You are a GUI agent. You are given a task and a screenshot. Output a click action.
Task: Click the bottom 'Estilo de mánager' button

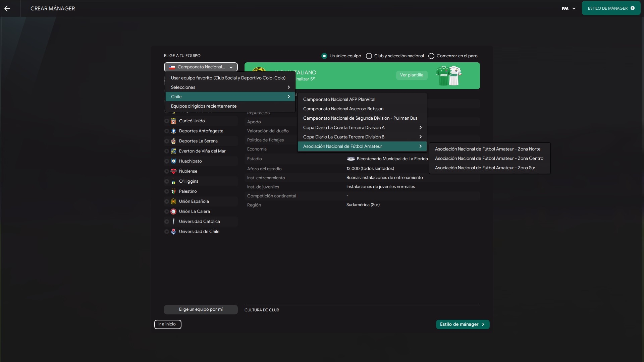pyautogui.click(x=463, y=324)
